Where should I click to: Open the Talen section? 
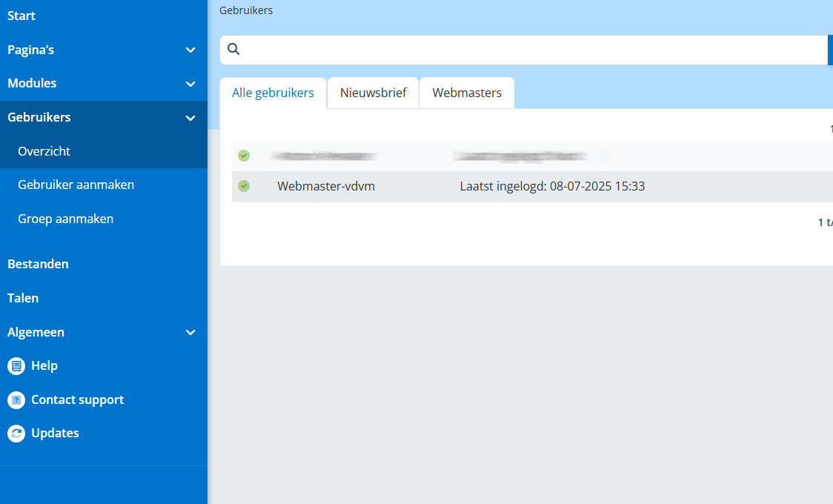tap(23, 298)
